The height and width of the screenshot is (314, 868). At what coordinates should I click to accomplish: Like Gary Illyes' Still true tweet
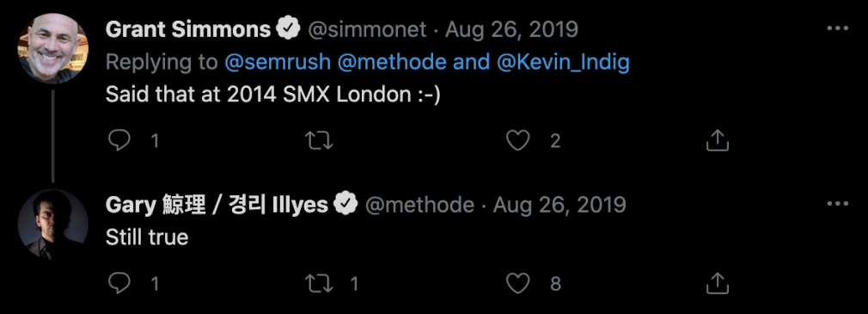518,284
